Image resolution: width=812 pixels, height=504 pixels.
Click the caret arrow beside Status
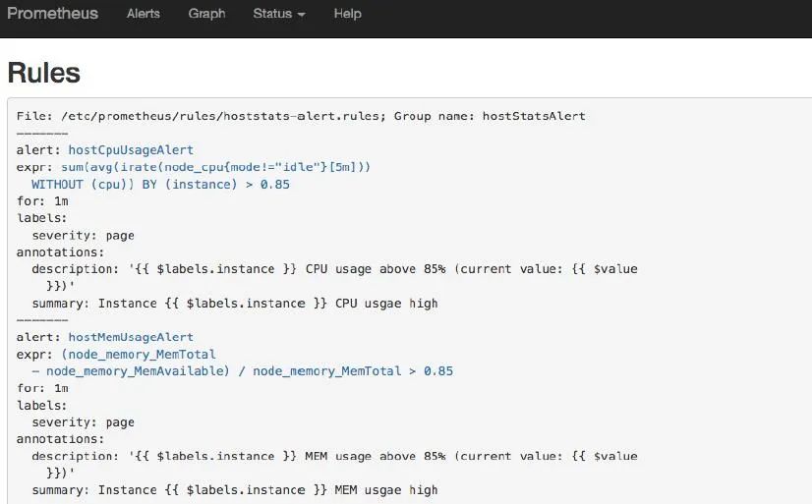coord(301,15)
